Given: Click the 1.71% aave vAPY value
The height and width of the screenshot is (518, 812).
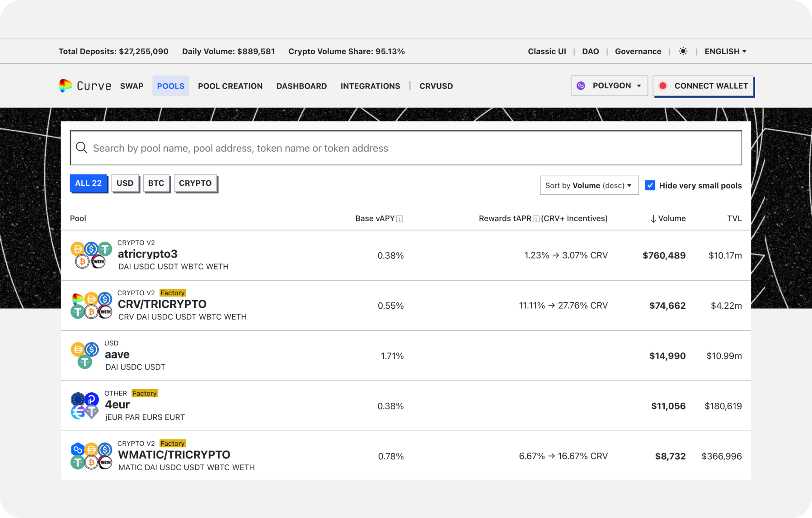Looking at the screenshot, I should [392, 356].
